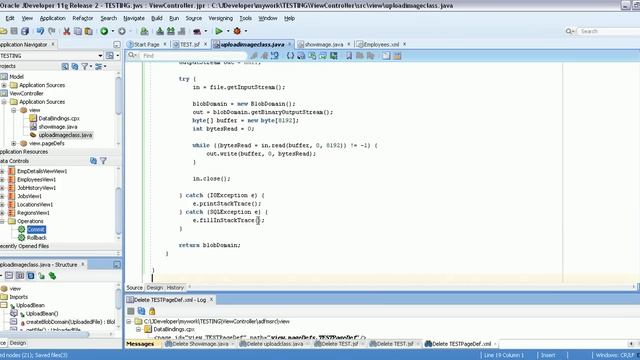Open the Delete Showimage.java log tab

point(200,344)
